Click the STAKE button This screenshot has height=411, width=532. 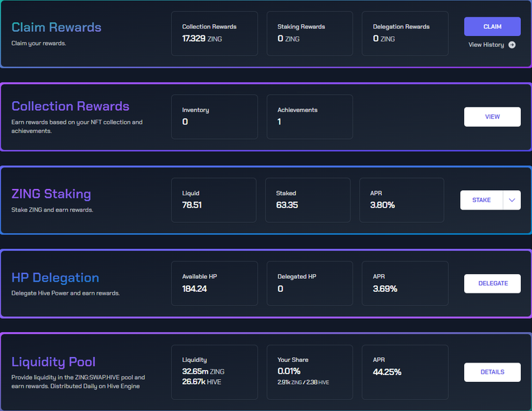[x=481, y=200]
